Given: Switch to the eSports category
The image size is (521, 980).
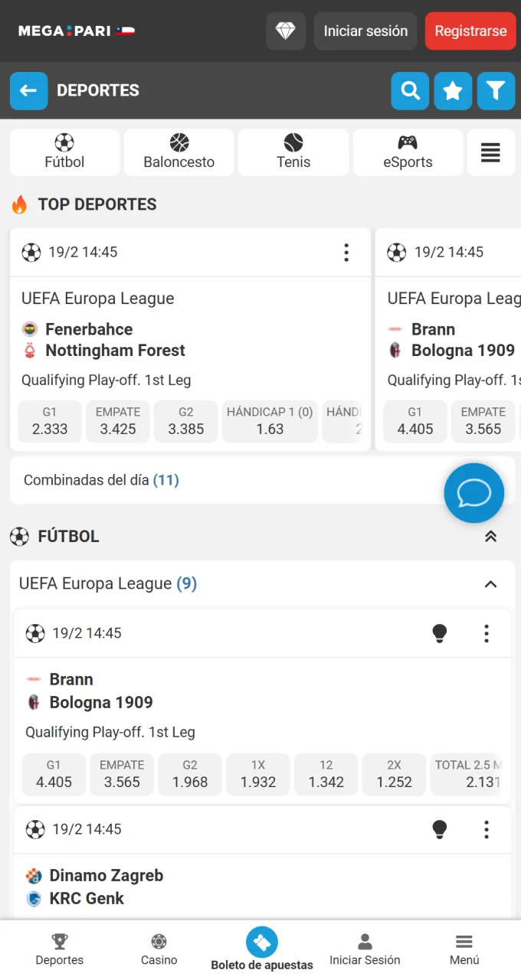Looking at the screenshot, I should pyautogui.click(x=408, y=152).
